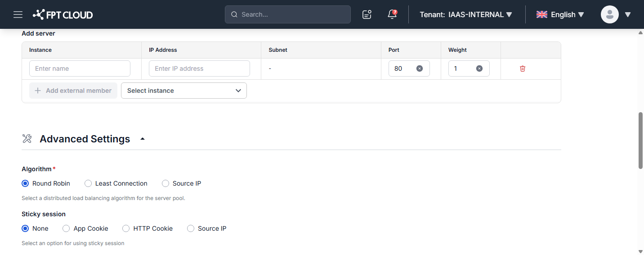
Task: Click the scrollbar up arrow
Action: point(640,33)
